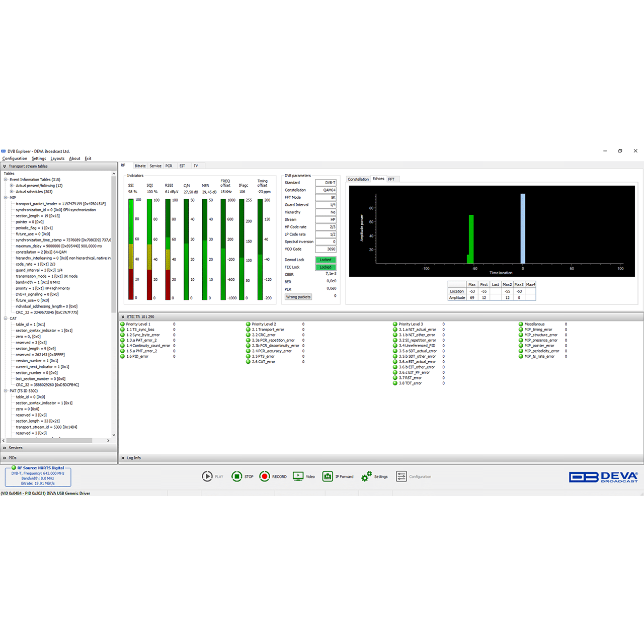
Task: Click the green status LED for 1.1 TS_sync_loss
Action: click(123, 330)
